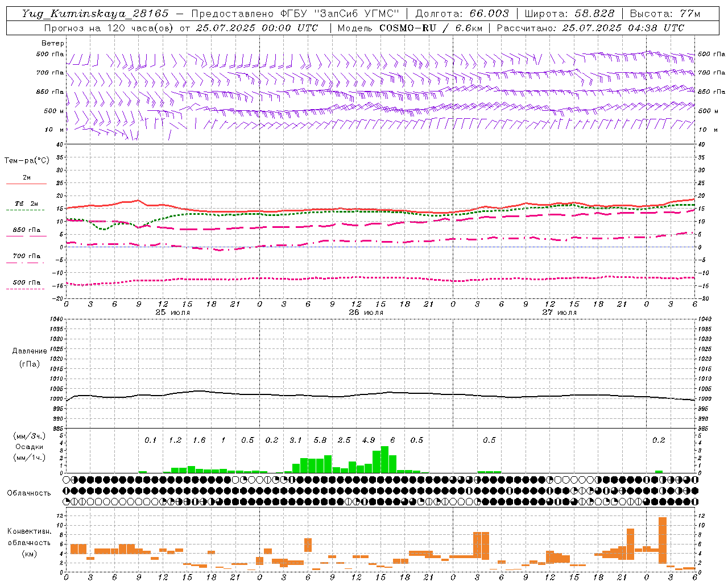
Task: Click the '500 гПа' temperature legend entry
Action: [x=27, y=282]
